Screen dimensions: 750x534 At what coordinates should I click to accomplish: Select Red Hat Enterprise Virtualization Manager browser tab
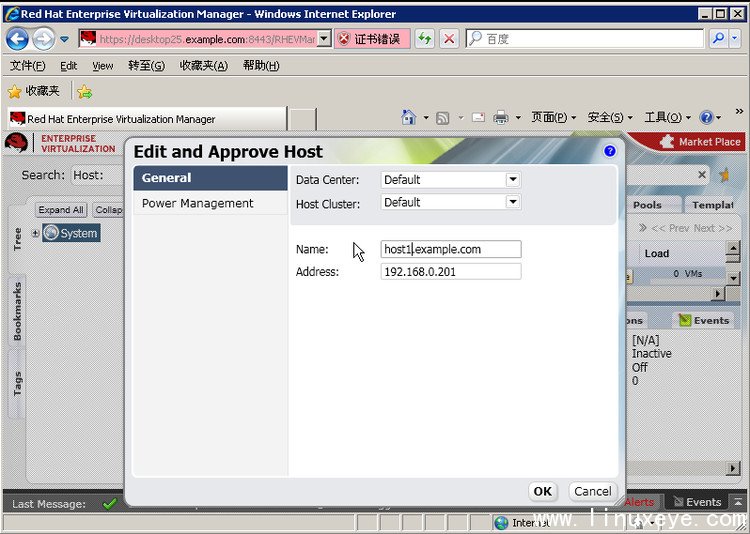pyautogui.click(x=147, y=119)
